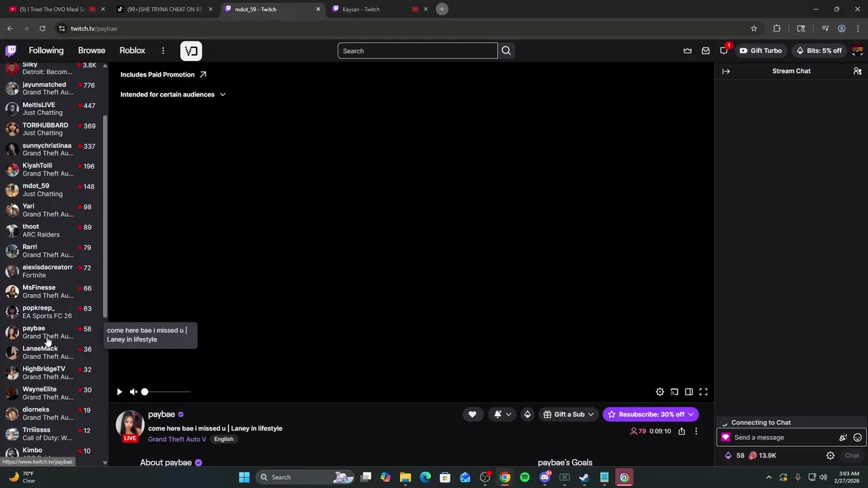Viewport: 868px width, 488px height.
Task: Adjust the player volume slider
Action: tap(167, 392)
